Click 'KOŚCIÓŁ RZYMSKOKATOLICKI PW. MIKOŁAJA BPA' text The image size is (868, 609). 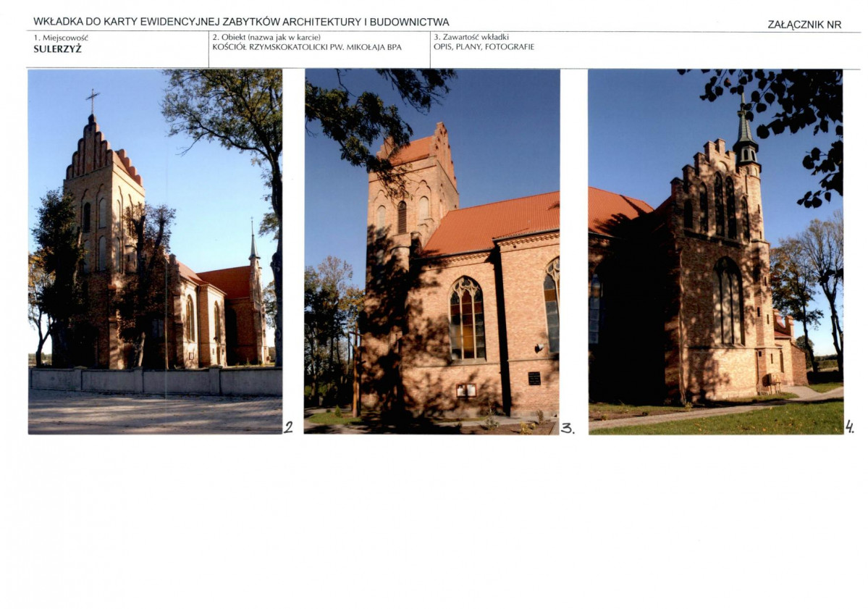[x=307, y=48]
